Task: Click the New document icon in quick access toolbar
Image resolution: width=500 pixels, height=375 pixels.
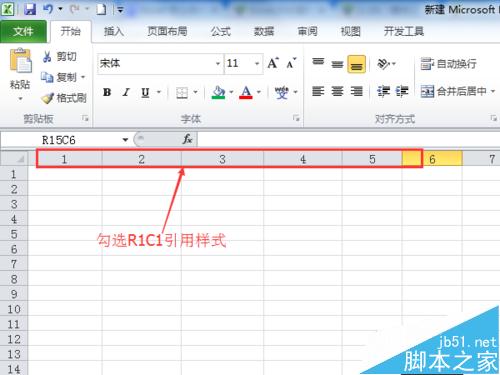Action: point(101,9)
